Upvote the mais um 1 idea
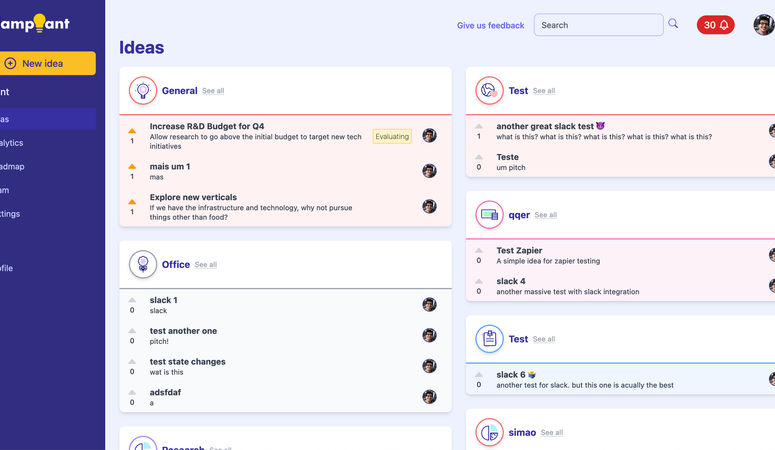775x450 pixels. 132,167
